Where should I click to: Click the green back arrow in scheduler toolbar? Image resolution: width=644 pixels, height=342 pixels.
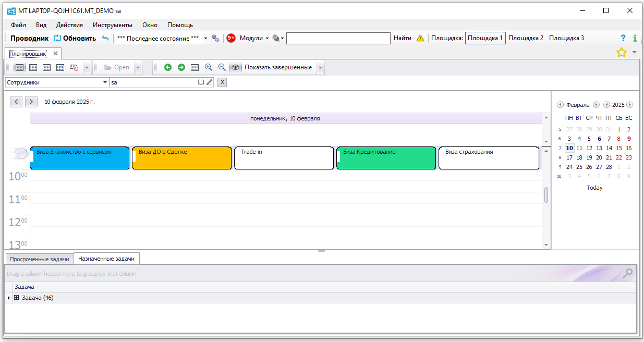pyautogui.click(x=168, y=67)
